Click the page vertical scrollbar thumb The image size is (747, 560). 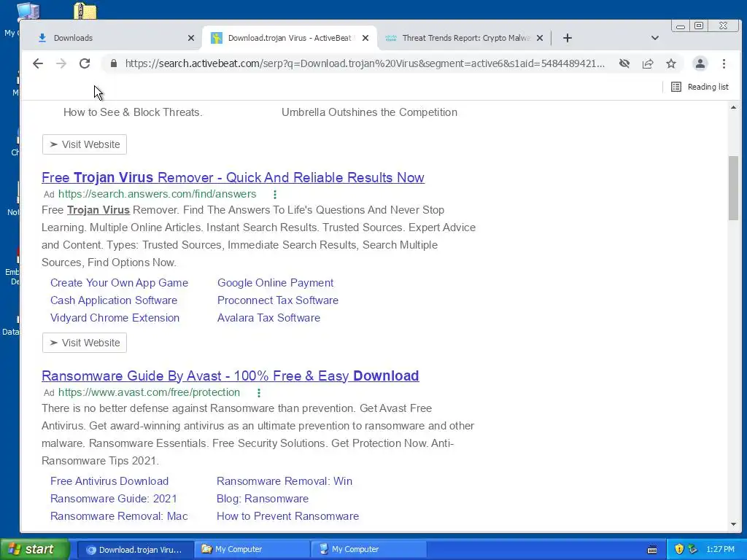coord(733,188)
